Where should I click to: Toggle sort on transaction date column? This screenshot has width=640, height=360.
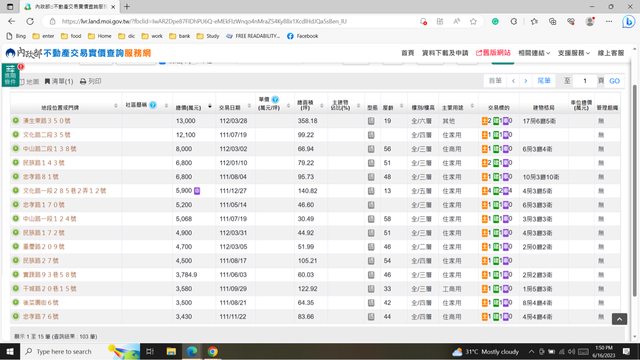pyautogui.click(x=249, y=107)
